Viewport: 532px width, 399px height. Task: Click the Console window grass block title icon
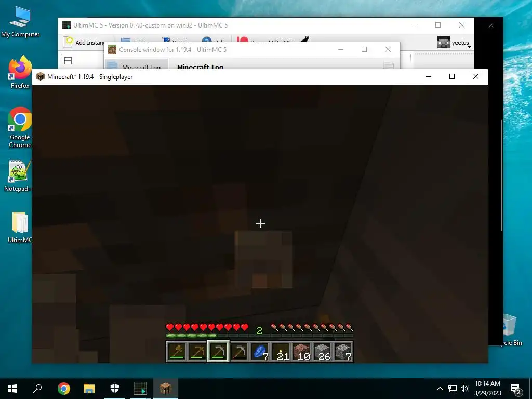point(112,49)
